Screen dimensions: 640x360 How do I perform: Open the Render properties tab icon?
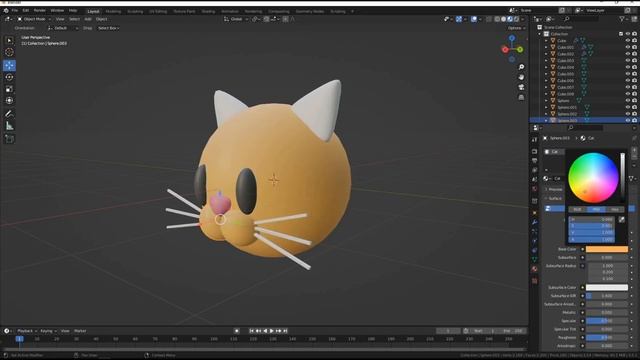pyautogui.click(x=535, y=151)
